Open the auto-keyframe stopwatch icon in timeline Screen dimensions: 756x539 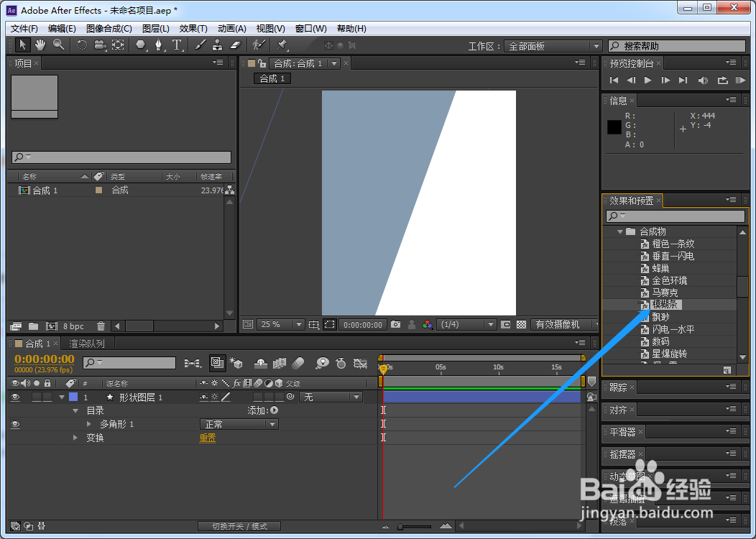tap(341, 363)
